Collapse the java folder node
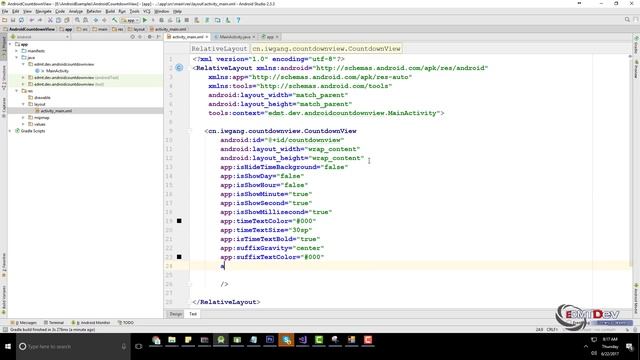 point(17,58)
